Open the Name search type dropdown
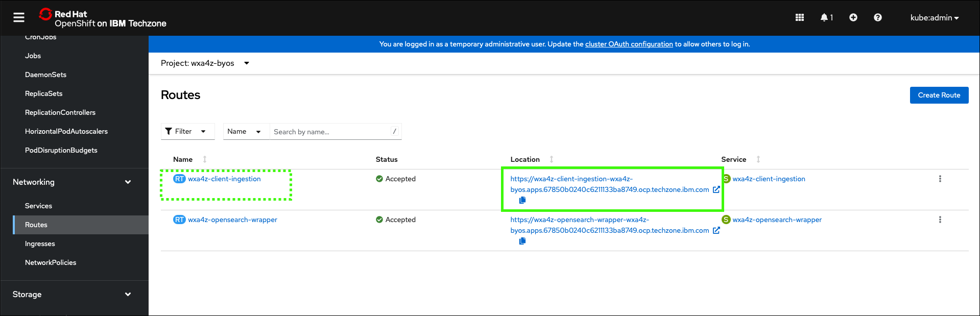 pos(244,132)
